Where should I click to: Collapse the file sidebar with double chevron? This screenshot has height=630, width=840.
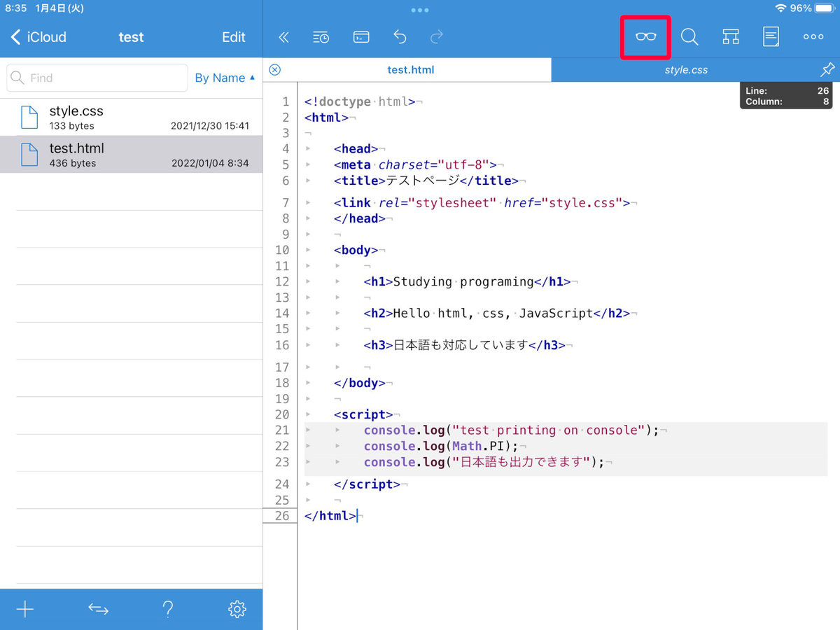[283, 37]
